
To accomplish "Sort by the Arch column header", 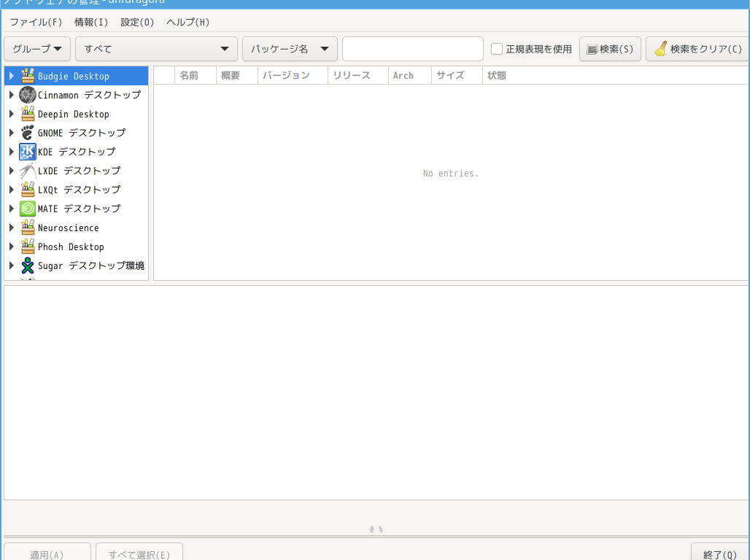I will 410,75.
